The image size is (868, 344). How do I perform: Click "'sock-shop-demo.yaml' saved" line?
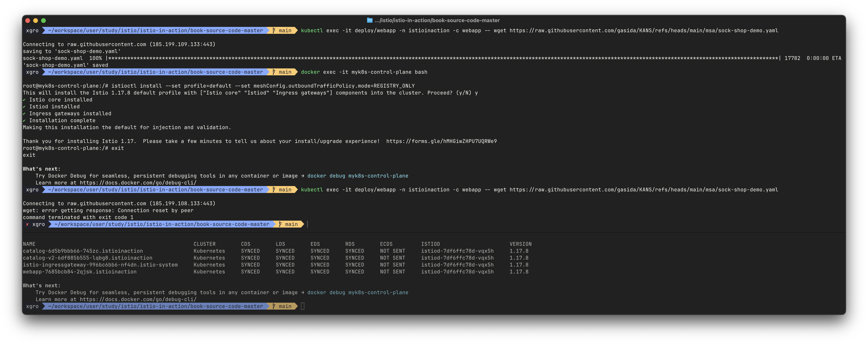tap(66, 65)
